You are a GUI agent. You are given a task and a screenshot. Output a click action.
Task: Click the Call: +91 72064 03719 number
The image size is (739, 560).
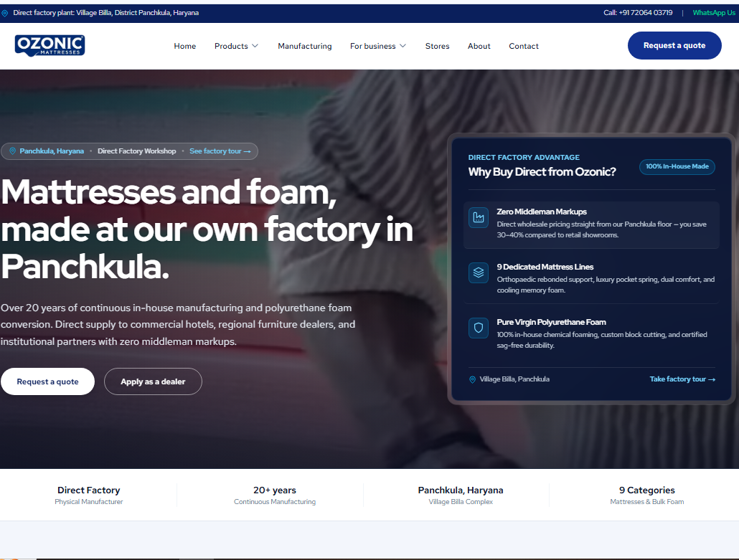pos(638,13)
